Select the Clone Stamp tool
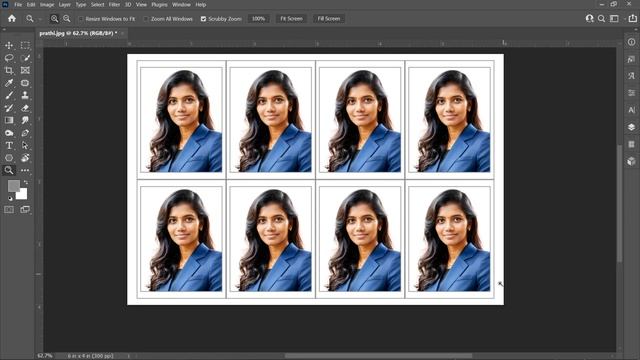 pyautogui.click(x=25, y=96)
